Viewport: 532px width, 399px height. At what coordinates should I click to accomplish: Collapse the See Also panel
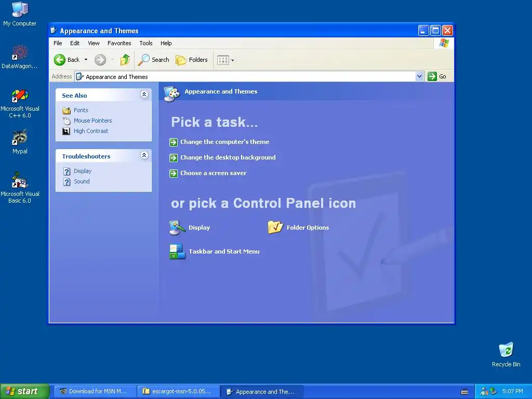tap(144, 95)
